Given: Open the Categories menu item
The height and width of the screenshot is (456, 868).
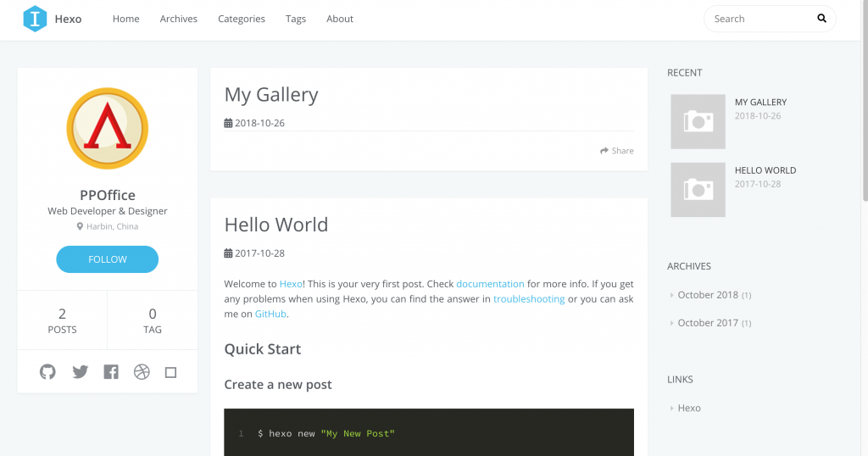Looking at the screenshot, I should point(242,19).
